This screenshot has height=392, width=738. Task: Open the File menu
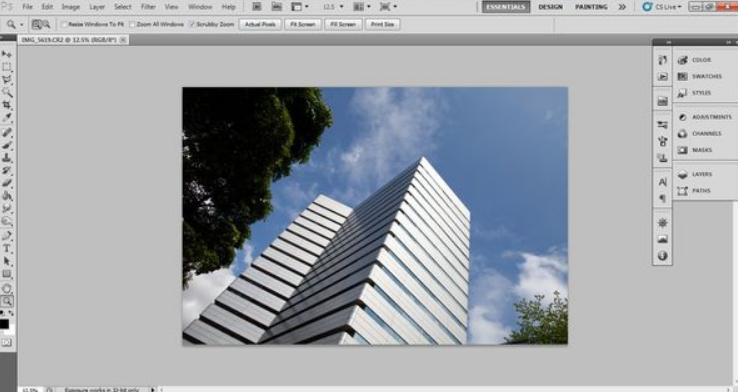click(27, 7)
